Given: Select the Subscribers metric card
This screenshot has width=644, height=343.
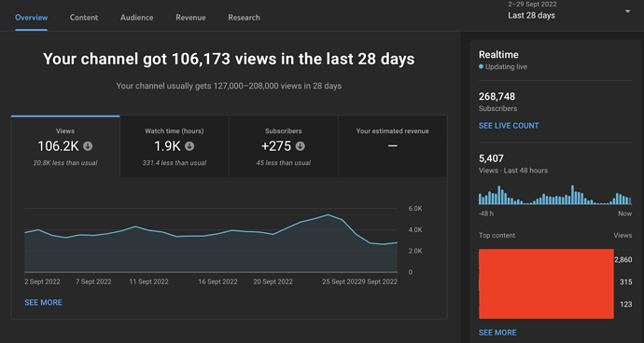Looking at the screenshot, I should click(x=284, y=146).
